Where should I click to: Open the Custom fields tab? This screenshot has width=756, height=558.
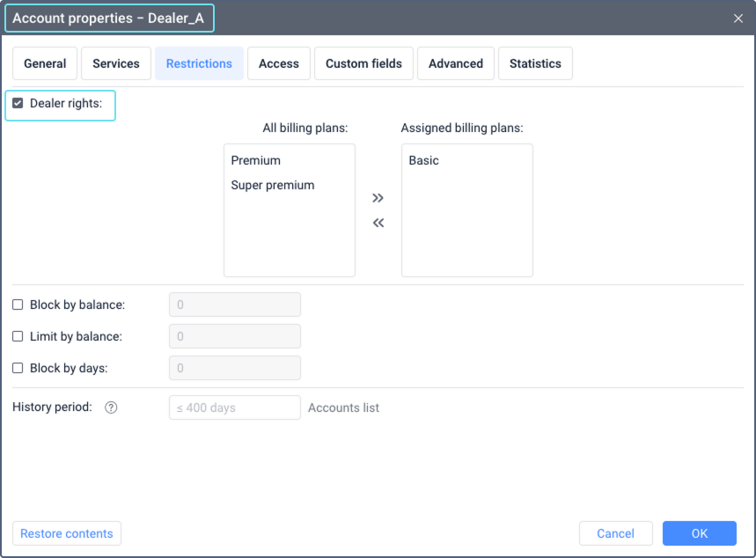(363, 62)
